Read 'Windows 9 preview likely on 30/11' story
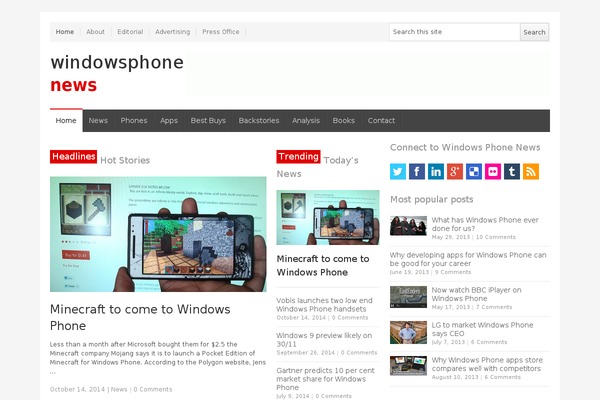 (324, 340)
